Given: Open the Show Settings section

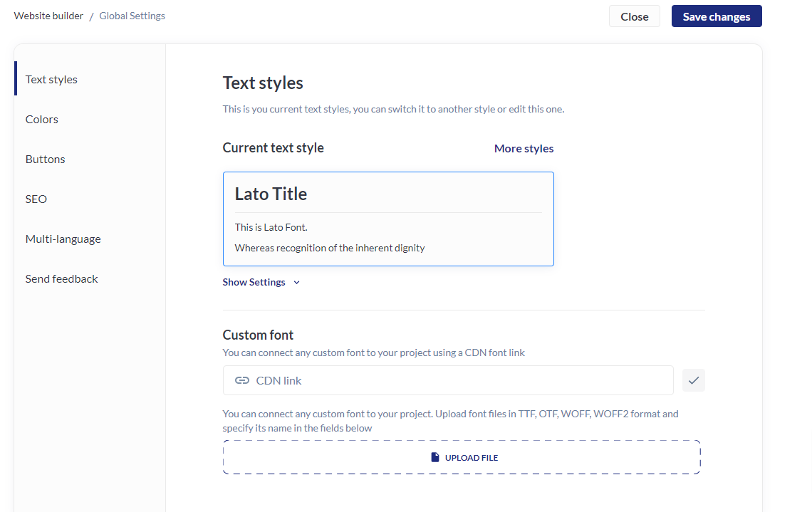Looking at the screenshot, I should [254, 283].
